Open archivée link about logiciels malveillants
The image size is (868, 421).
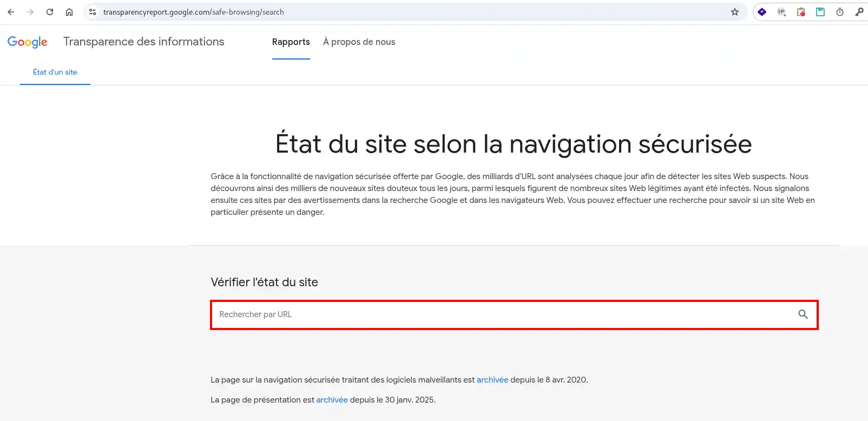492,380
